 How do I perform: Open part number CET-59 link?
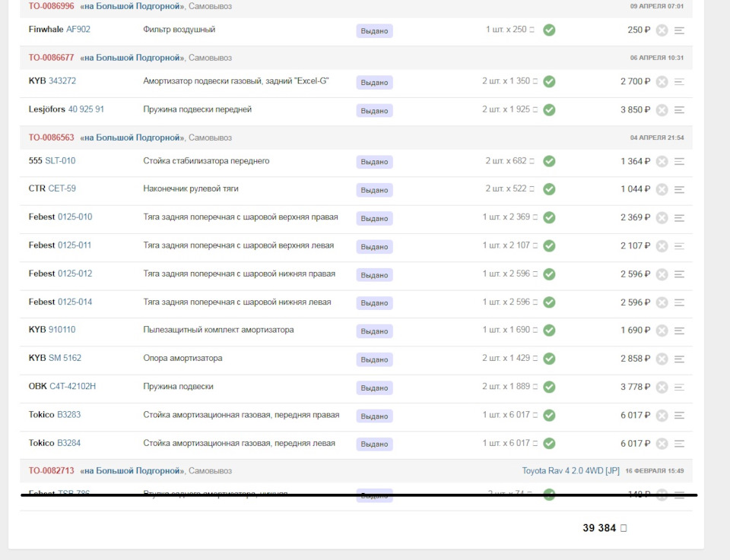click(62, 188)
